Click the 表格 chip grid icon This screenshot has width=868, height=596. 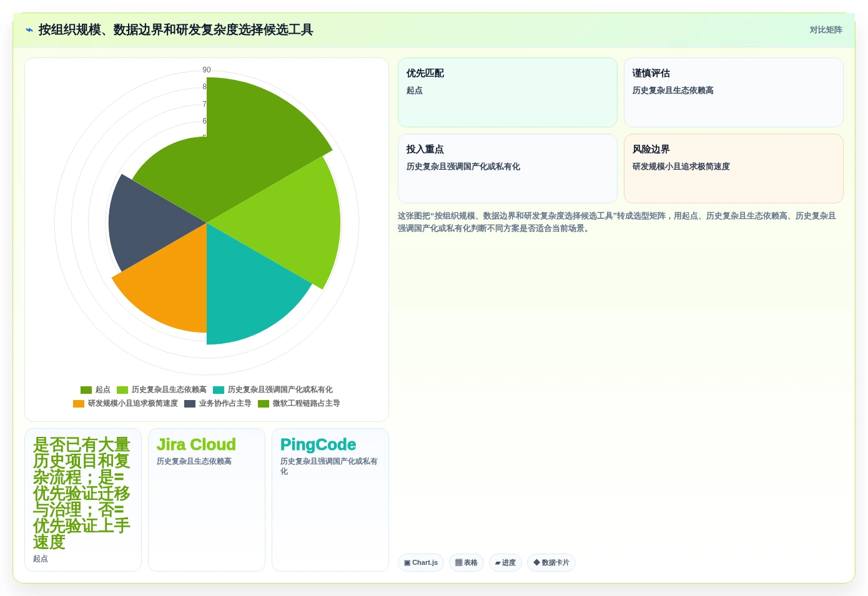click(x=458, y=563)
